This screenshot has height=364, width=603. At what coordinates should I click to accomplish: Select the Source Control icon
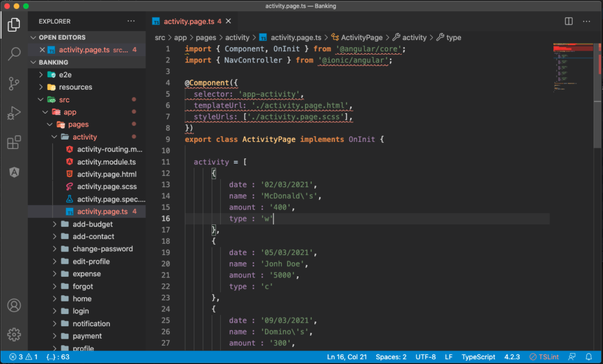tap(14, 84)
